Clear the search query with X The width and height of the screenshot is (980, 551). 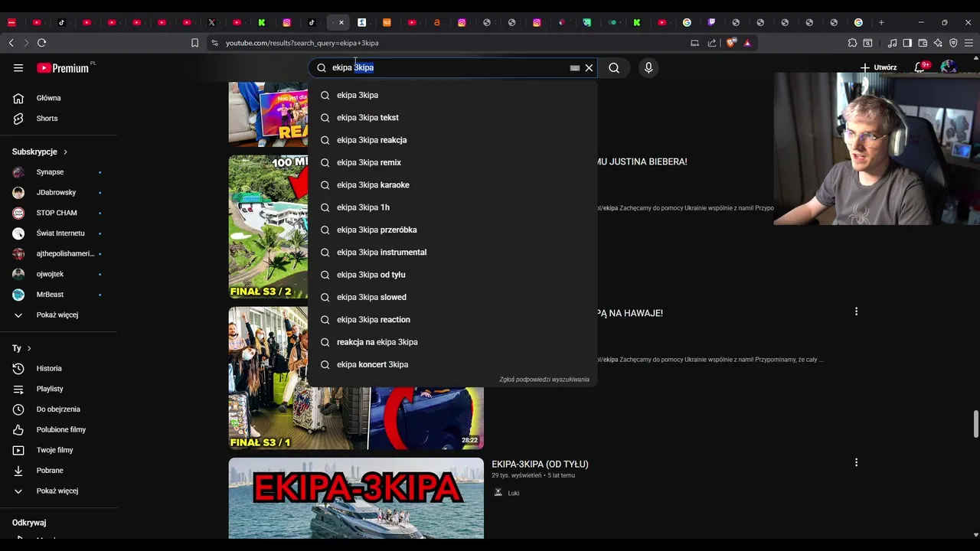[589, 68]
